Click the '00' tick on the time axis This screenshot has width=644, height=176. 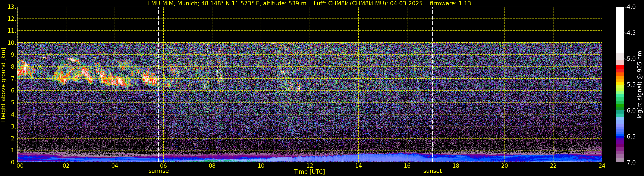[x=20, y=166]
